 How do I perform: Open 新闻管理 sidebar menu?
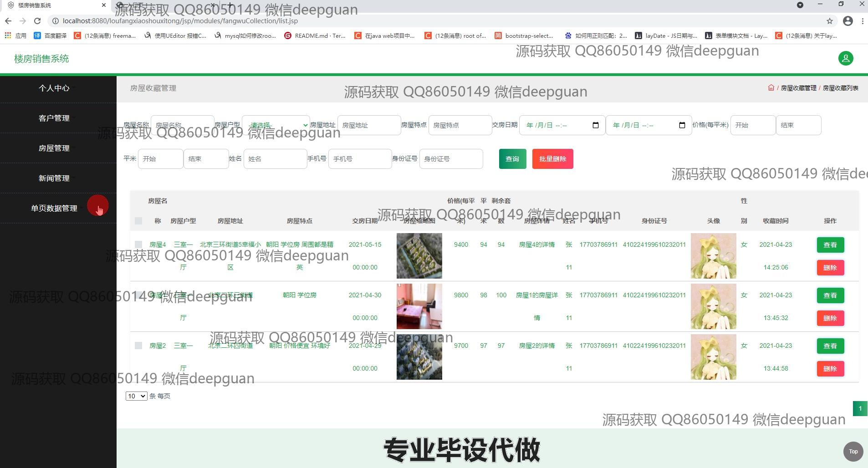pyautogui.click(x=54, y=178)
